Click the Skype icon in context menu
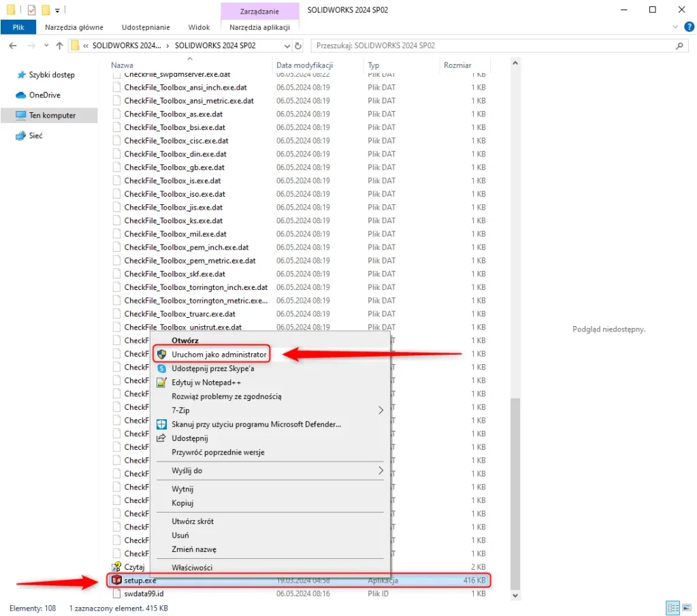Viewport: 697px width, 616px height. [x=162, y=368]
